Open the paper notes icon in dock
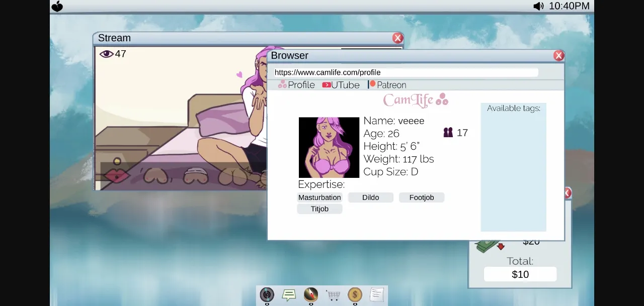644x306 pixels. (x=377, y=294)
